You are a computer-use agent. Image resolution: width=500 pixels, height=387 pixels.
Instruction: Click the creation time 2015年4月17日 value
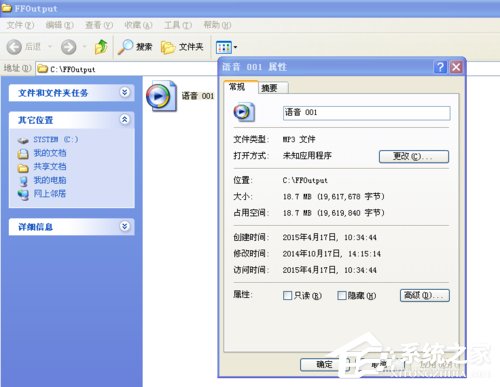click(x=330, y=237)
